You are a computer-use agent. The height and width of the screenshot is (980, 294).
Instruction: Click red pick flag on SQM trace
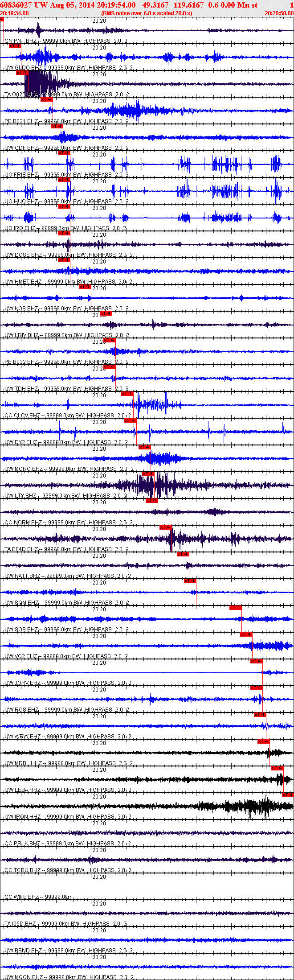(x=190, y=581)
